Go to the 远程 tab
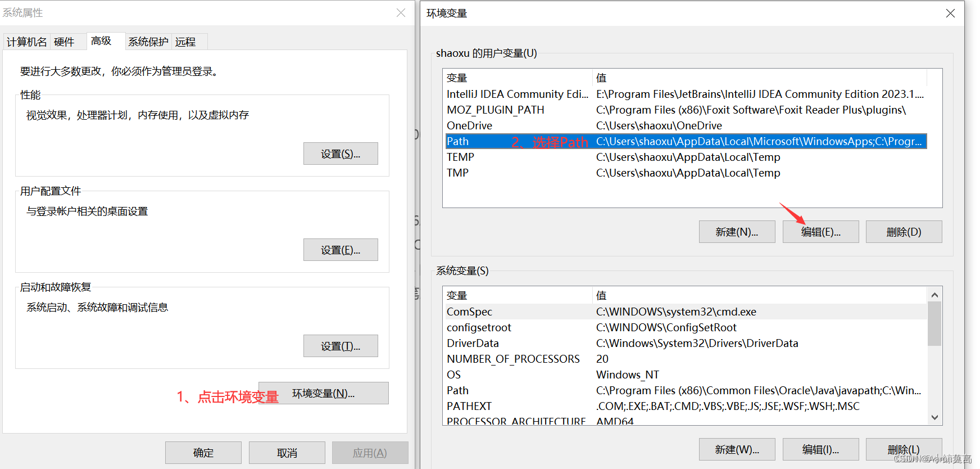Viewport: 980px width, 469px height. (185, 42)
